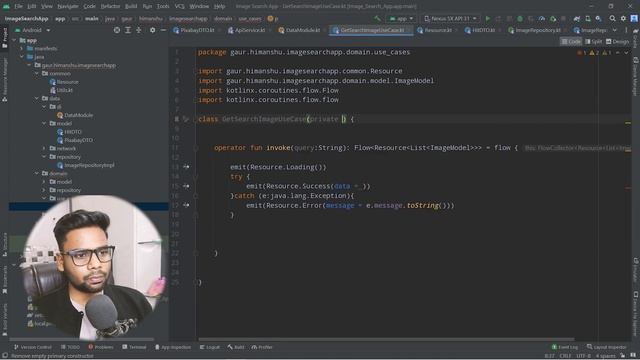Open the Event Log
This screenshot has width=640, height=360.
click(564, 347)
